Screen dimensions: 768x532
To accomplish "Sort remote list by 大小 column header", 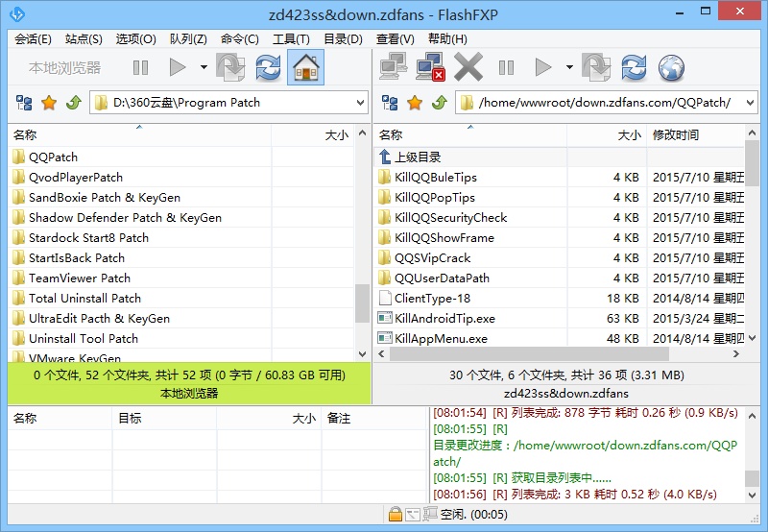I will pyautogui.click(x=607, y=135).
